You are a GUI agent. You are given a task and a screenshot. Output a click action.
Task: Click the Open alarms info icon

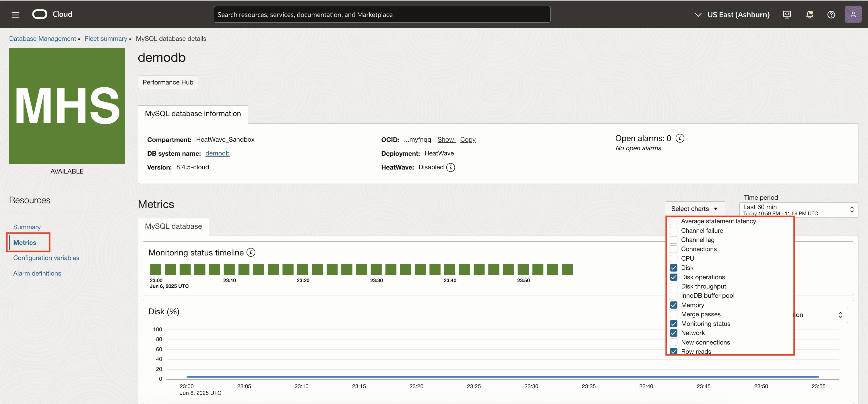(680, 138)
